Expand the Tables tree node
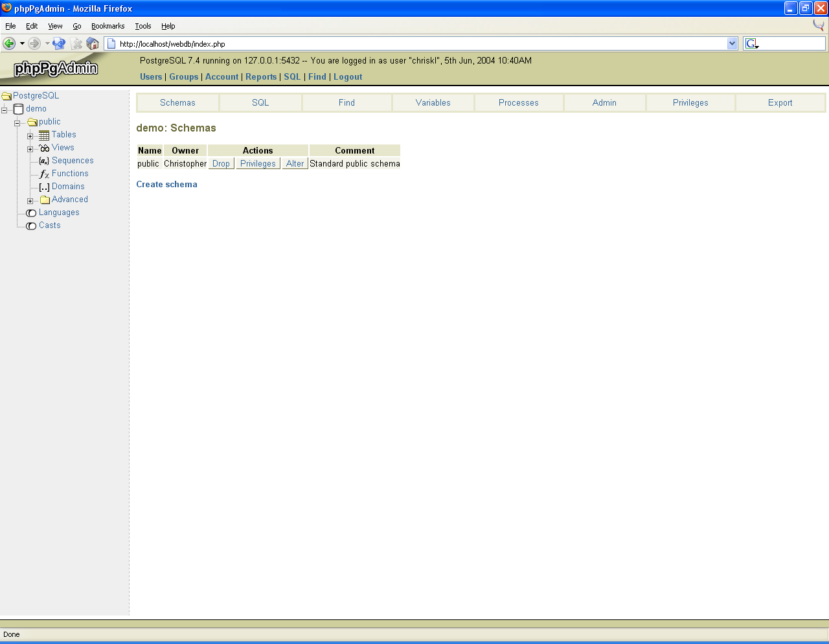This screenshot has width=829, height=644. (30, 136)
